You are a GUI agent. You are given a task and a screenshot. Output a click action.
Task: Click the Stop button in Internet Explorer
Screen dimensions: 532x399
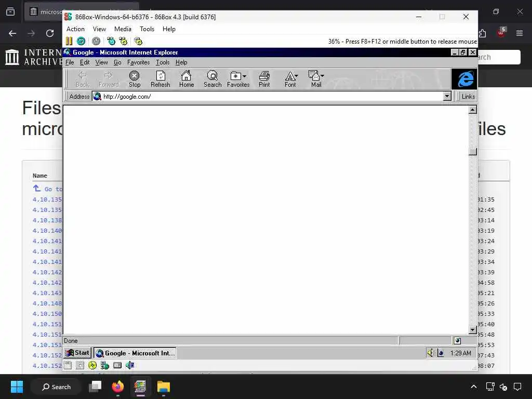pos(135,79)
